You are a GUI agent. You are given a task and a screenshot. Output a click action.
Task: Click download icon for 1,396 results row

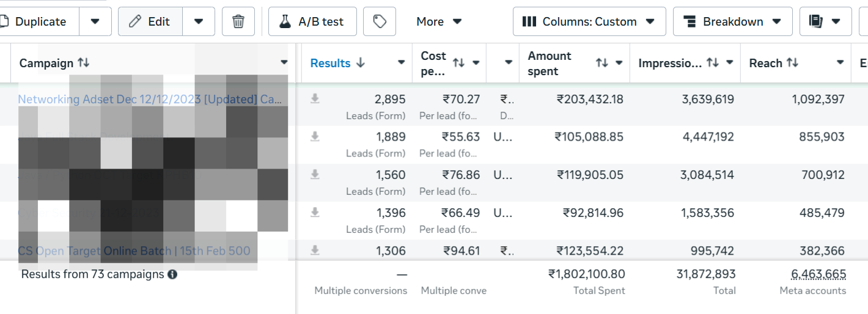pyautogui.click(x=315, y=213)
